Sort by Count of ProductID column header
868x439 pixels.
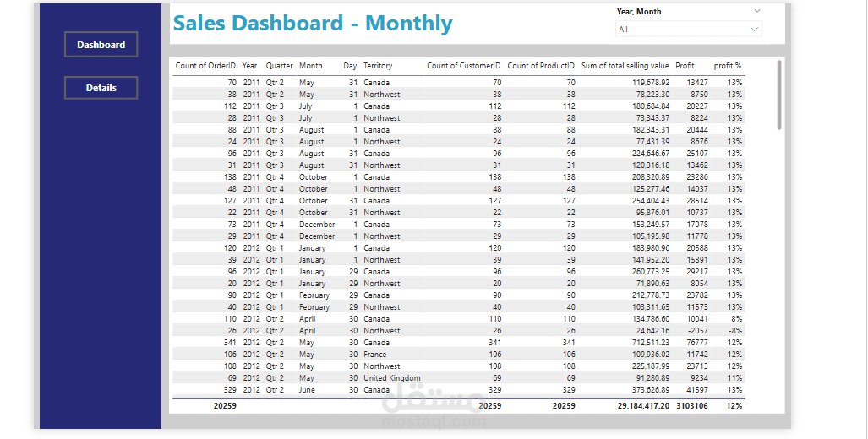point(541,66)
